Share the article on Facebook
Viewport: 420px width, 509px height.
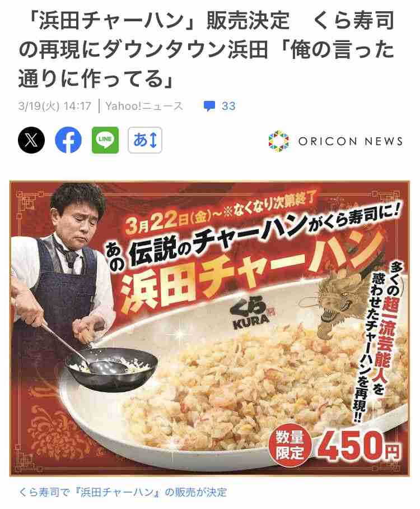[68, 140]
